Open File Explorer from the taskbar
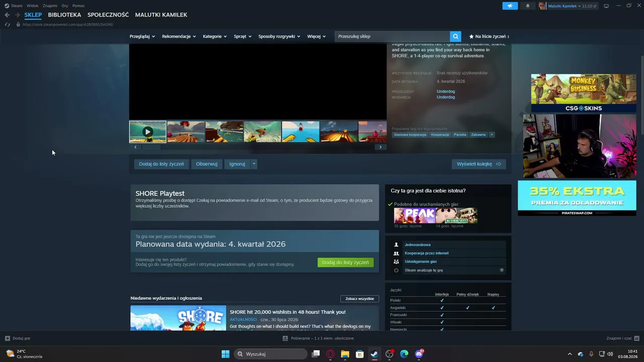Screen dimensions: 644x362 (x=345, y=354)
